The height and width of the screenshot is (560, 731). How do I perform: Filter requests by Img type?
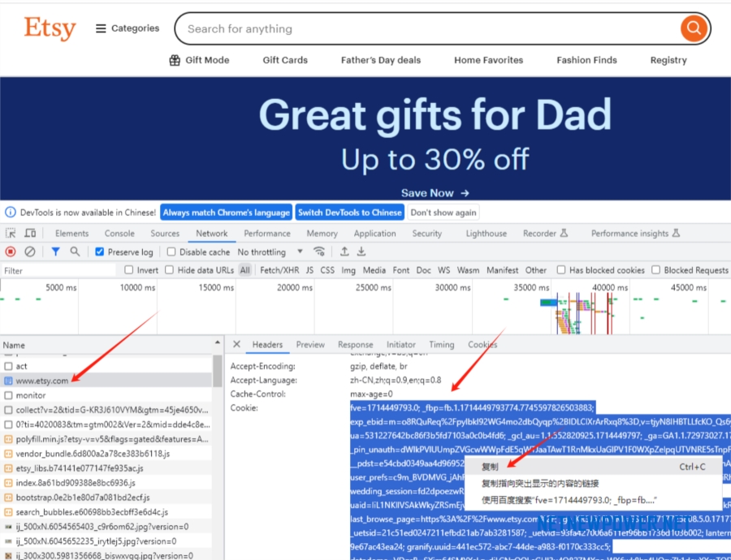[348, 270]
